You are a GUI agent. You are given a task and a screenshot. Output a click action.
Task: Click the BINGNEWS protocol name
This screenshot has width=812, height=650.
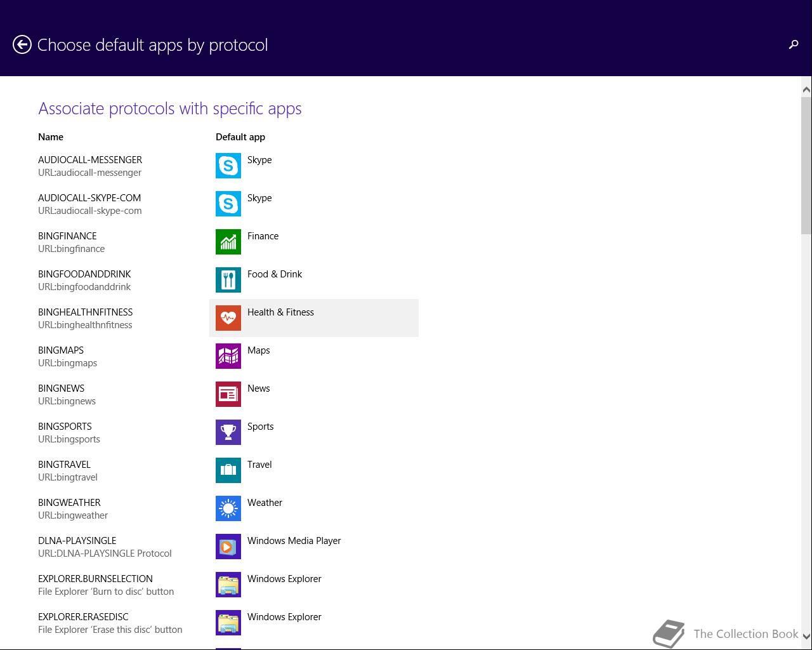tap(62, 388)
